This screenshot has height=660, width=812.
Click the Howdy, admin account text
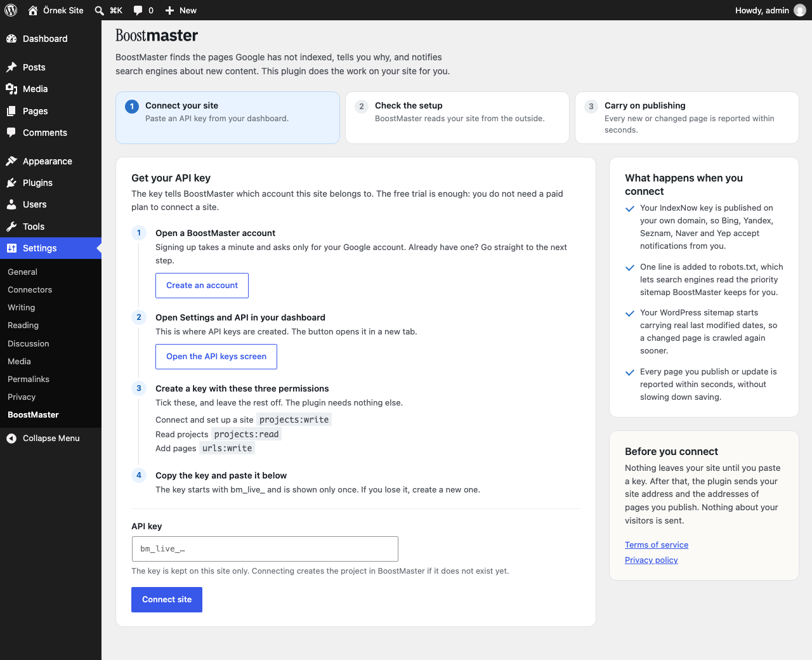(x=762, y=10)
